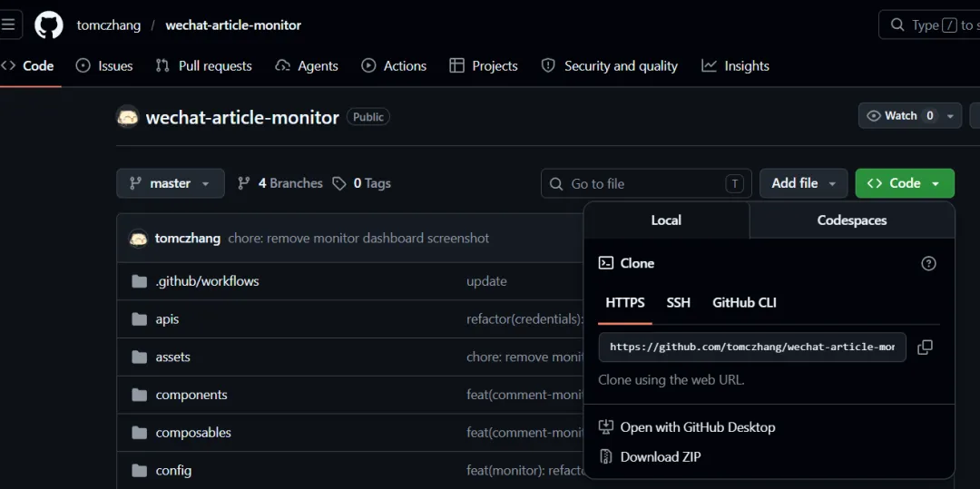Image resolution: width=980 pixels, height=489 pixels.
Task: Copy the HTTPS clone URL
Action: click(925, 347)
